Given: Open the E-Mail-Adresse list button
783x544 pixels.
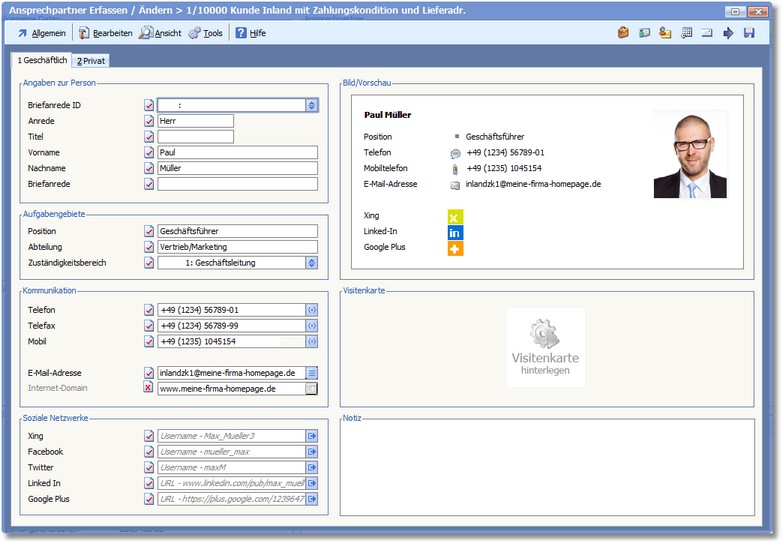Looking at the screenshot, I should (312, 373).
